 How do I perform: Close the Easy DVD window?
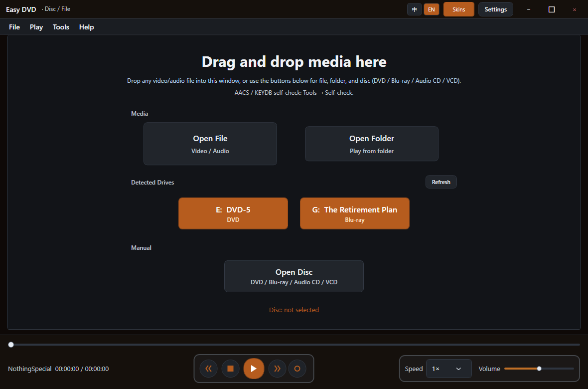click(575, 9)
